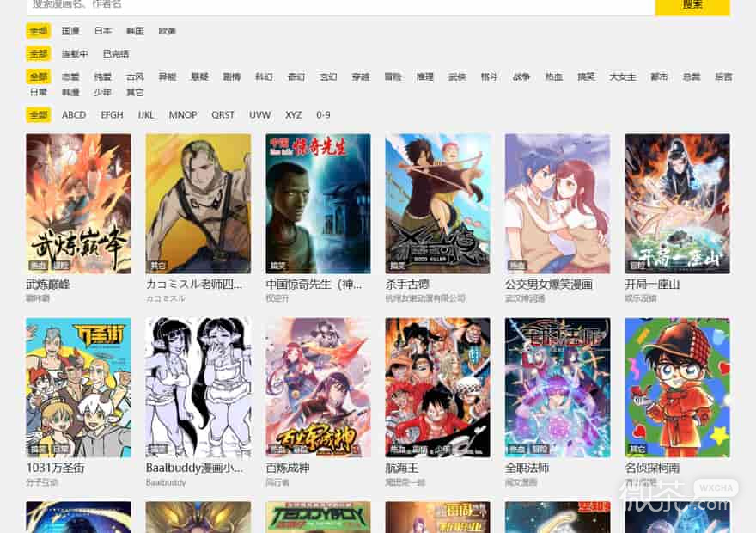Show only 已完结 completed comics

(x=116, y=53)
